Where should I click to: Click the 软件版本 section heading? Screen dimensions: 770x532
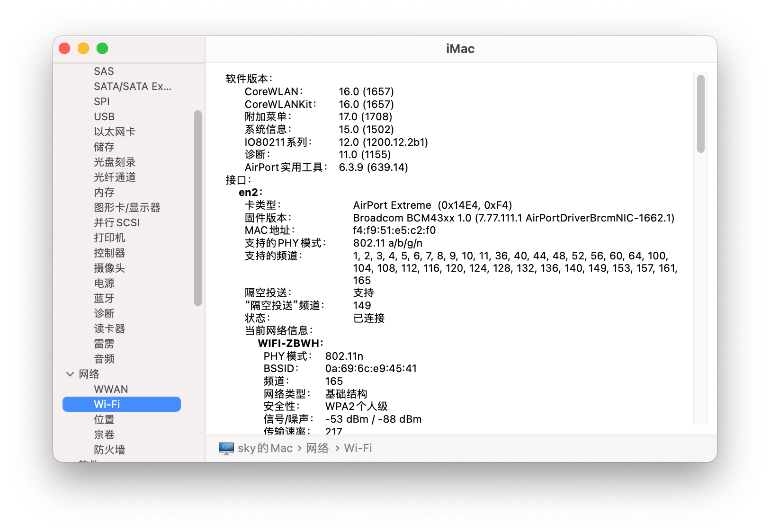click(x=249, y=79)
